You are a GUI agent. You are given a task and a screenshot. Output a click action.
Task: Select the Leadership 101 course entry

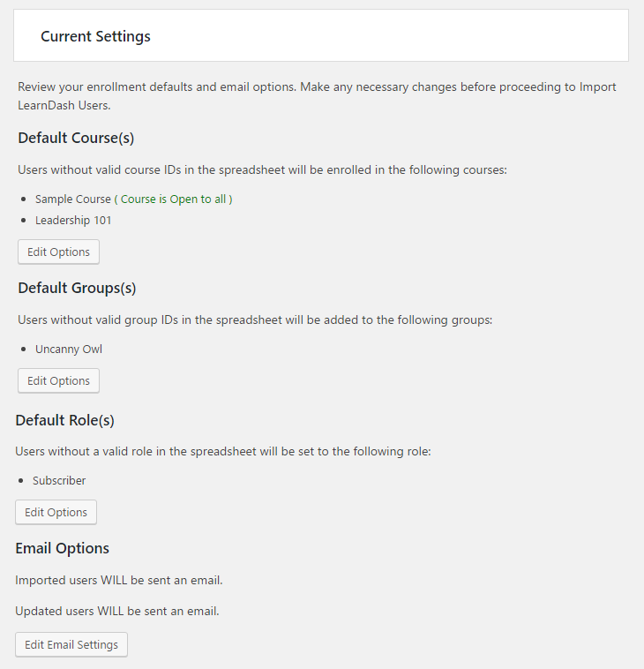(x=73, y=220)
